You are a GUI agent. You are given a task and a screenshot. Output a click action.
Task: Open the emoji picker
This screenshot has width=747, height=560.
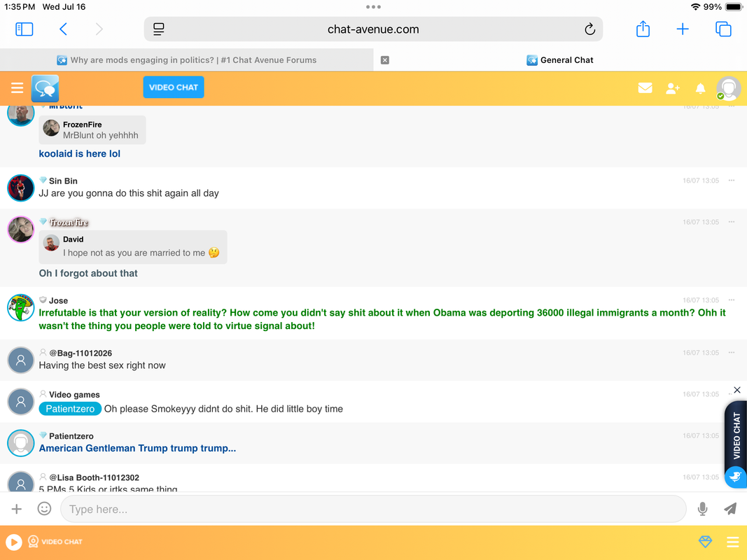pyautogui.click(x=44, y=509)
